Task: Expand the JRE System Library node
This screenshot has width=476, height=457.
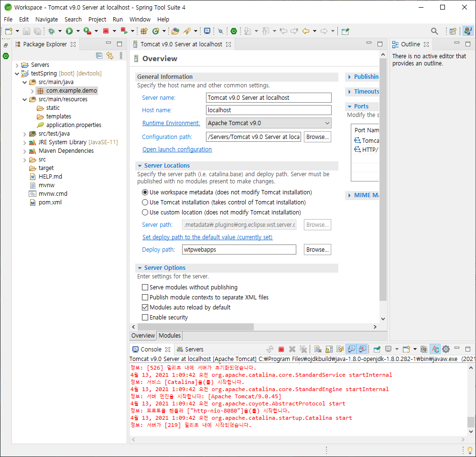Action: (25, 142)
